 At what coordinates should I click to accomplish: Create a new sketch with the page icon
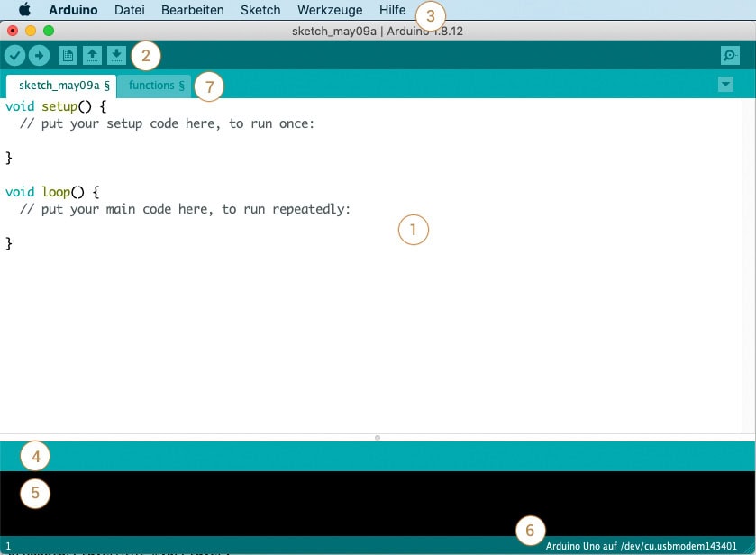68,56
